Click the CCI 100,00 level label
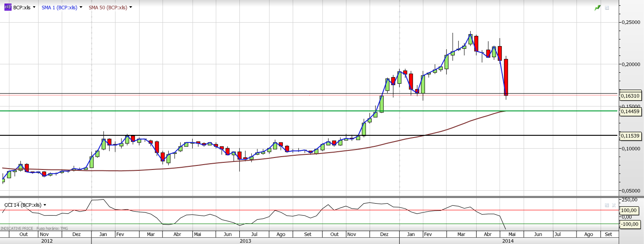The image size is (644, 244). [x=629, y=210]
